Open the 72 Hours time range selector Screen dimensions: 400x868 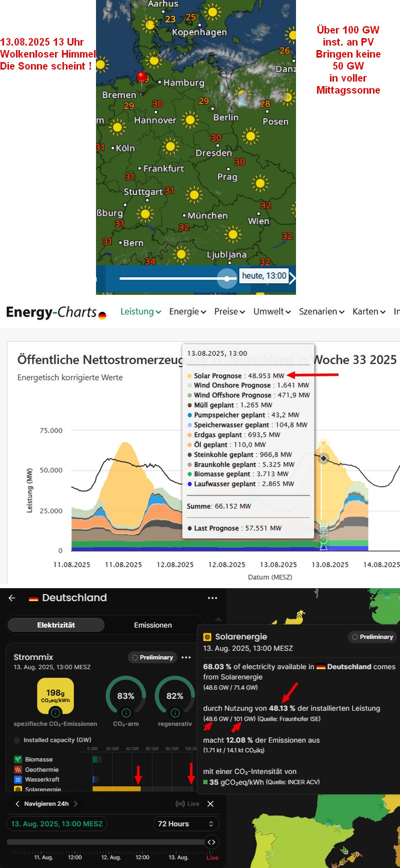[185, 824]
